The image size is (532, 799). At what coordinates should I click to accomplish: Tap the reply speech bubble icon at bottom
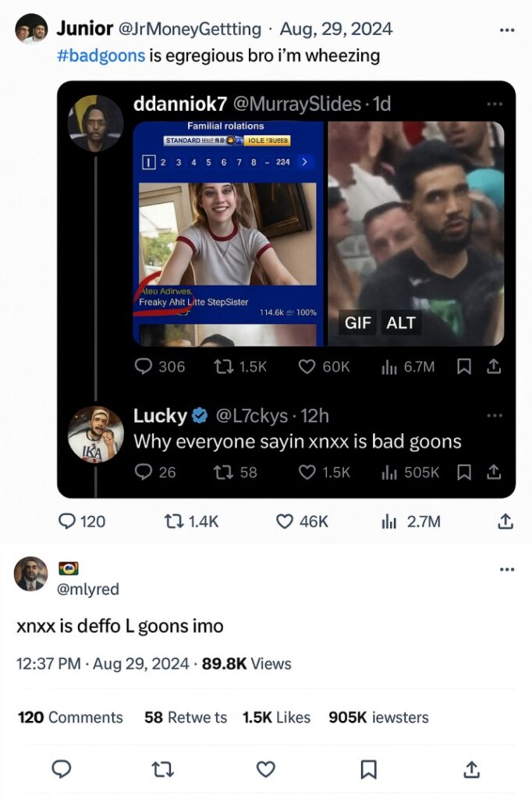62,769
